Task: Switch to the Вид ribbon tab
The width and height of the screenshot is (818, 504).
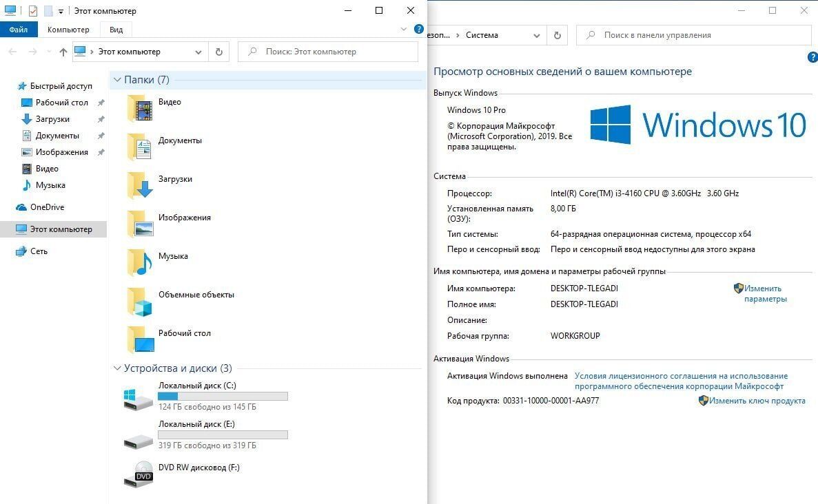Action: (116, 30)
